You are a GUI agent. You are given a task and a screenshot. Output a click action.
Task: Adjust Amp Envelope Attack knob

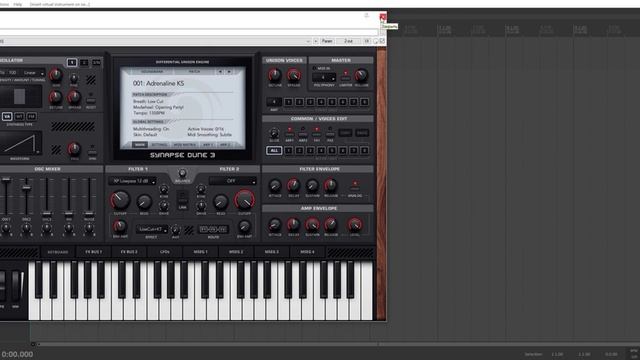[275, 225]
